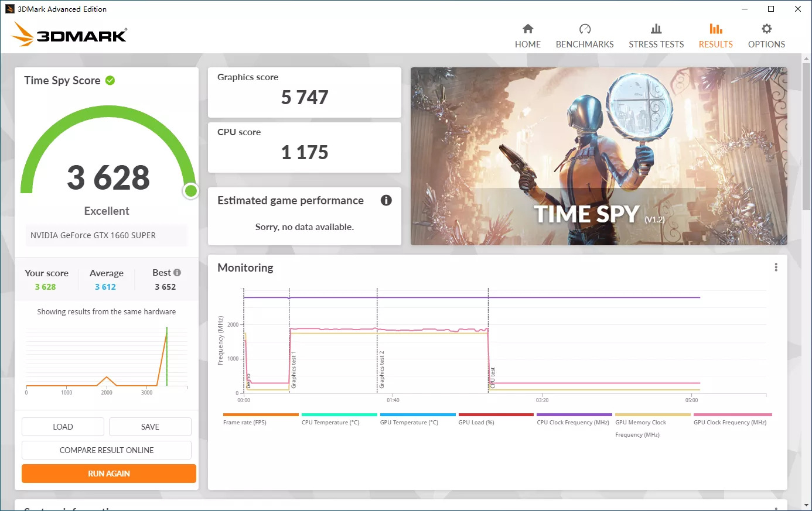The image size is (812, 511).
Task: Open the Home page icon
Action: [528, 29]
